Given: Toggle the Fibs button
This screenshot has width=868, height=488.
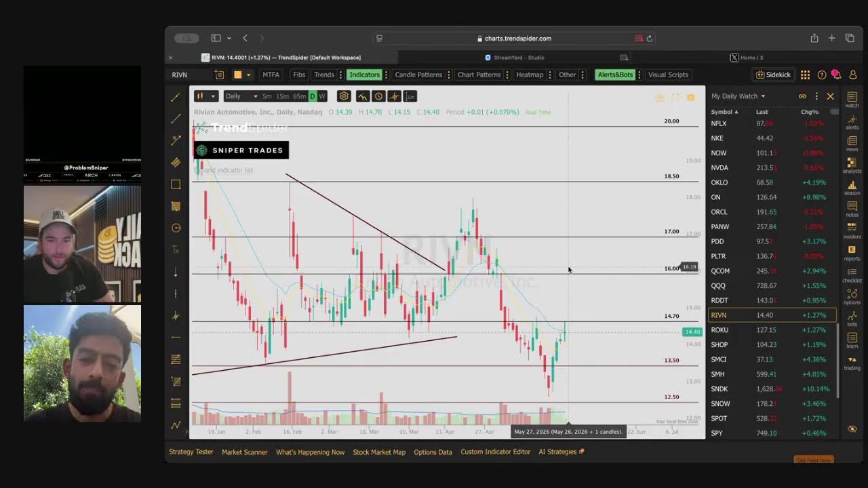Looking at the screenshot, I should pyautogui.click(x=299, y=75).
